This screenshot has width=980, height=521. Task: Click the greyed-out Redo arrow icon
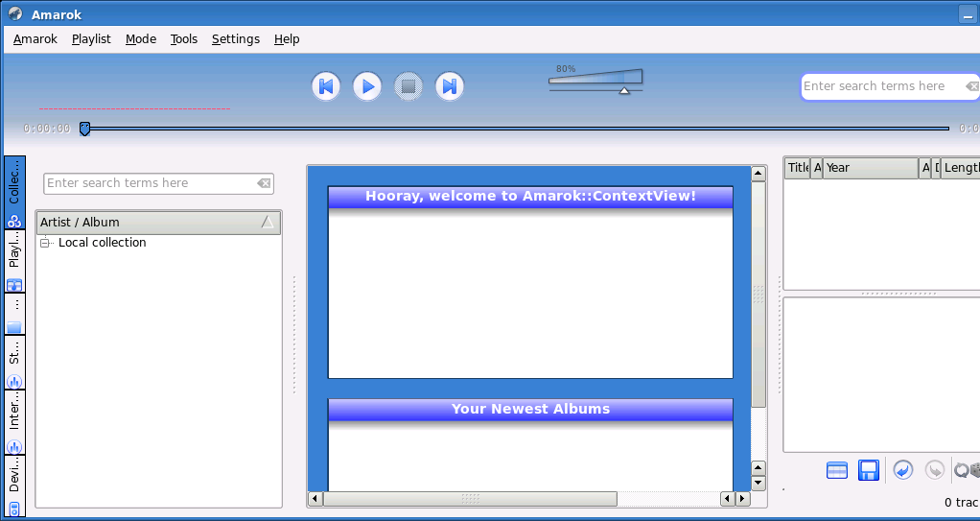[x=934, y=470]
